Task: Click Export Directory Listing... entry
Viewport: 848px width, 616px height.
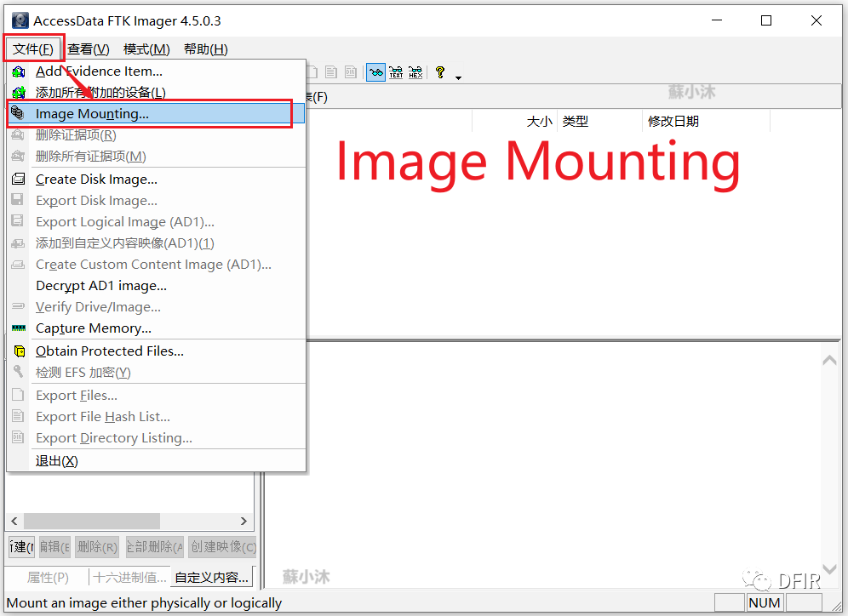Action: tap(157, 437)
